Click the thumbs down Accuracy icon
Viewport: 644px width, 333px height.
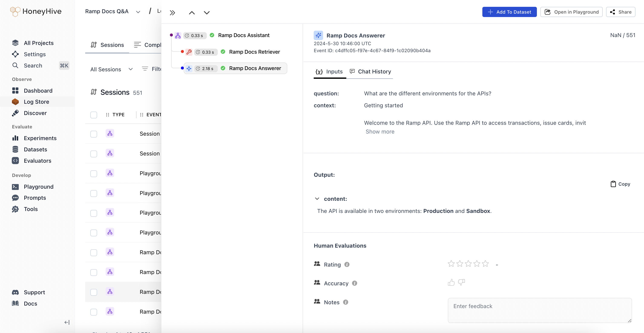click(461, 283)
